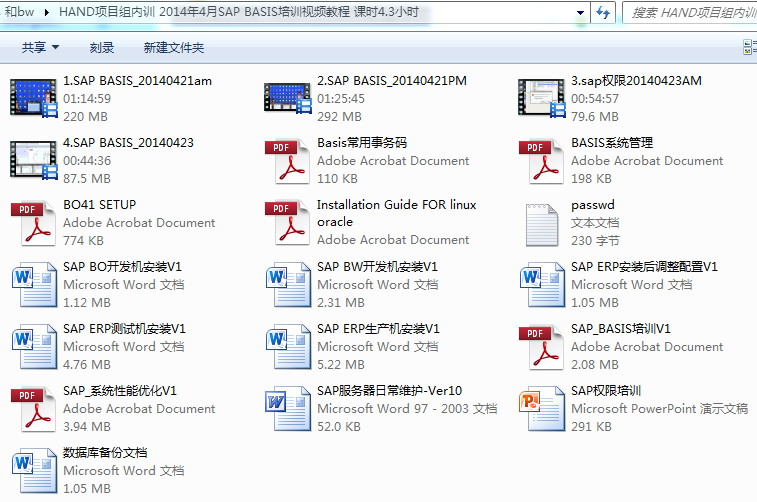Click the SAP ERP测试机安装V1 Word icon
The height and width of the screenshot is (502, 757).
tap(34, 347)
